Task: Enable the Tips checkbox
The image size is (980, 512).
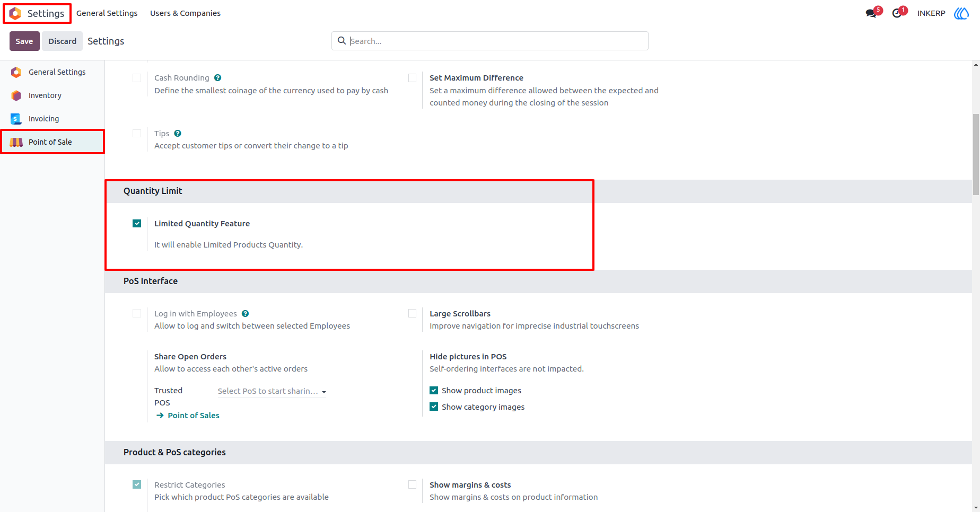Action: click(x=137, y=134)
